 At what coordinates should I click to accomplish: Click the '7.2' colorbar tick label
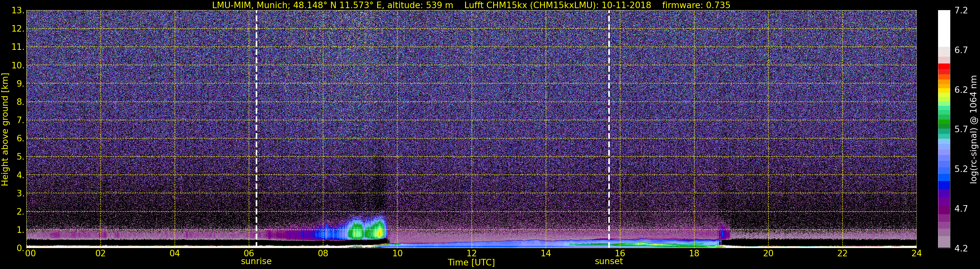961,10
